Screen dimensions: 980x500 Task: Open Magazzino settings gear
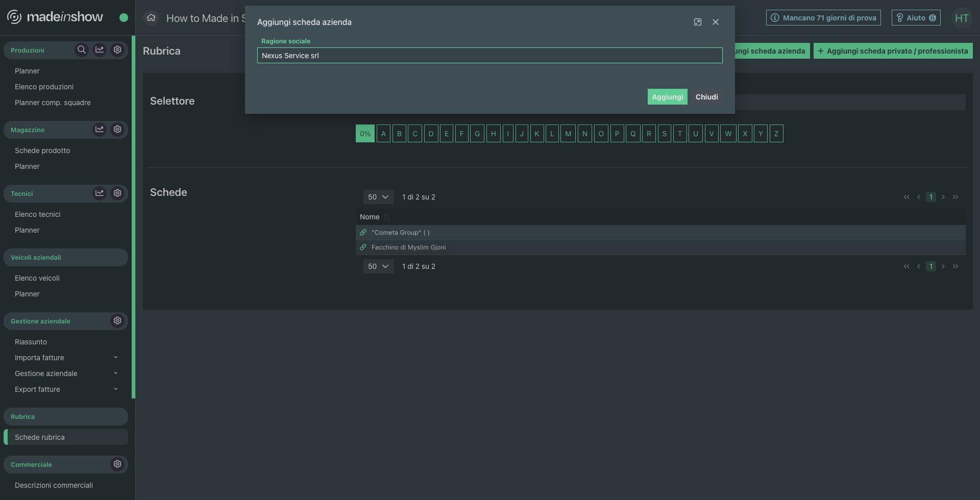(x=117, y=130)
